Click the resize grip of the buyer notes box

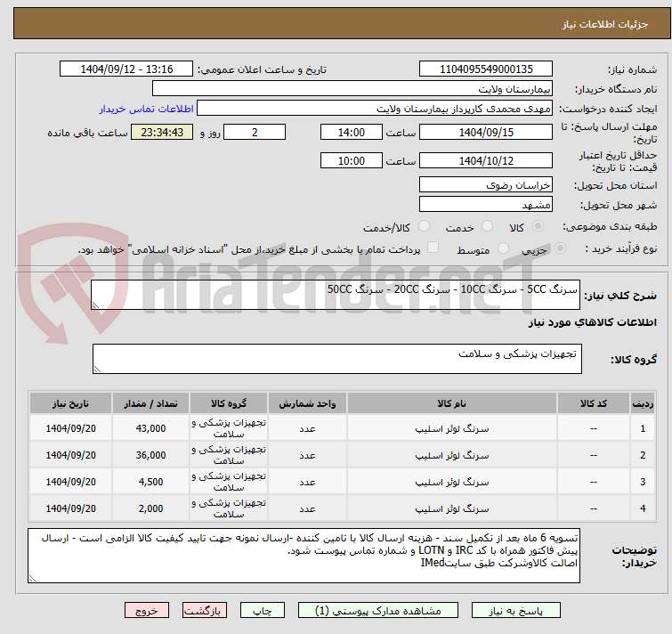32,579
